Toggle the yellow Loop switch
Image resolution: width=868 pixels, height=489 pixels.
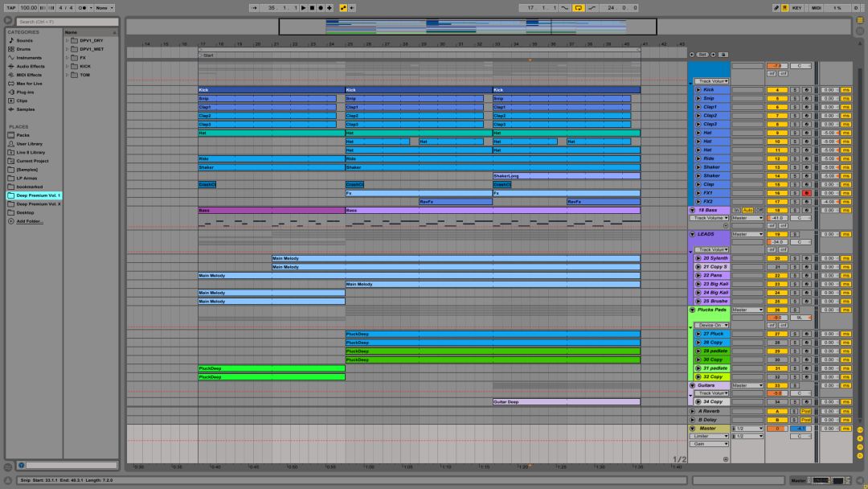pyautogui.click(x=579, y=8)
